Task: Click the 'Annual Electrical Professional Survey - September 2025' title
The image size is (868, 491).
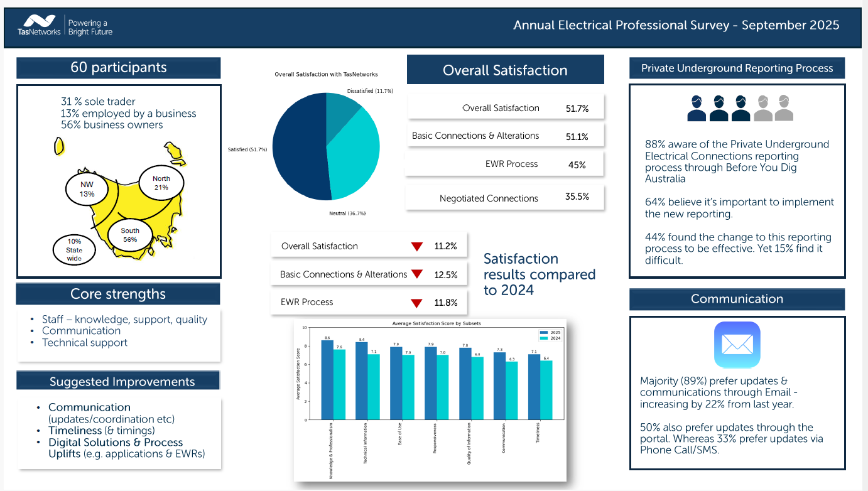Action: 676,25
